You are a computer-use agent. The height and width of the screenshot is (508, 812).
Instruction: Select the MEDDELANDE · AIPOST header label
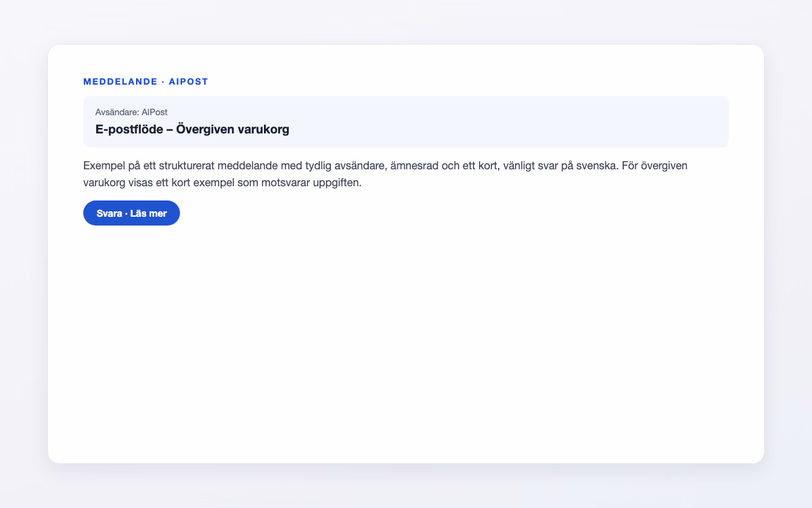(x=145, y=81)
